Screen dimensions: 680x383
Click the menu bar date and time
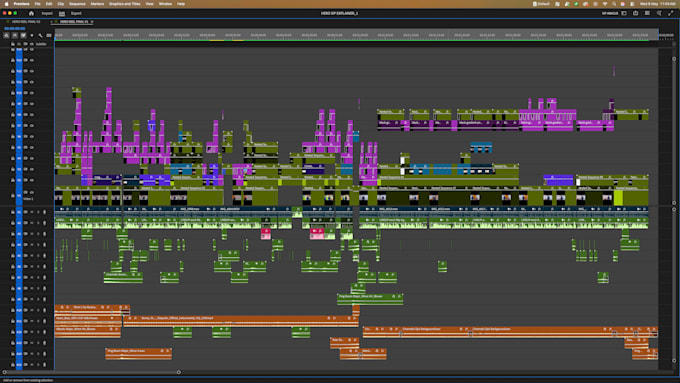(x=657, y=4)
